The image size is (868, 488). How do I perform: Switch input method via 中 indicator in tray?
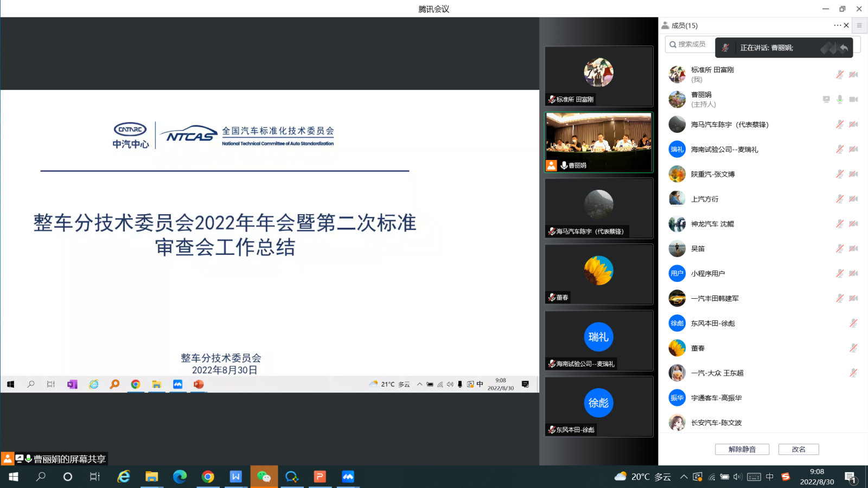(769, 477)
